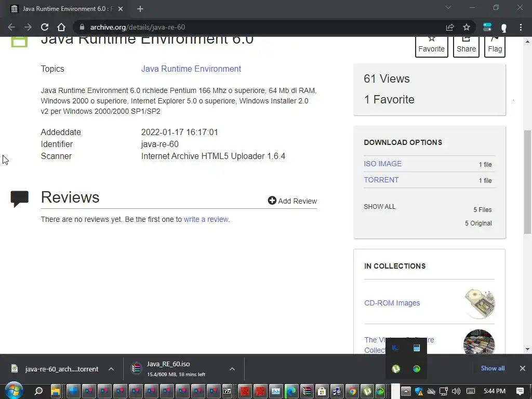Follow the 'write a review' link

[206, 219]
